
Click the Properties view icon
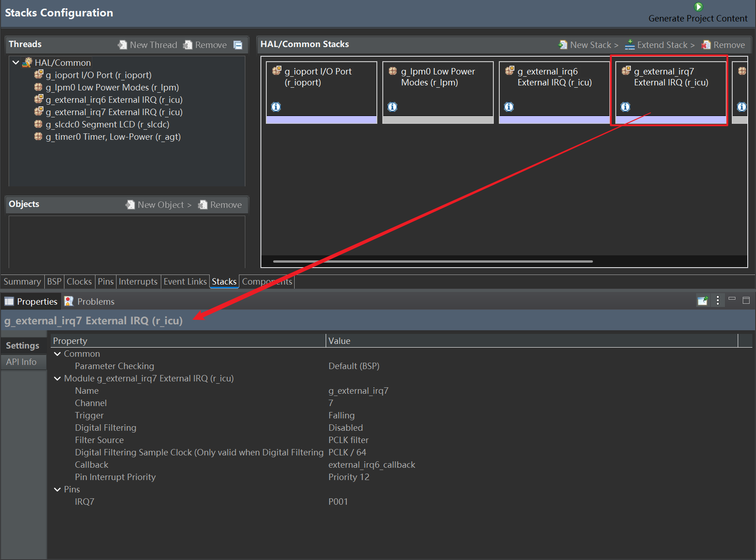coord(9,301)
